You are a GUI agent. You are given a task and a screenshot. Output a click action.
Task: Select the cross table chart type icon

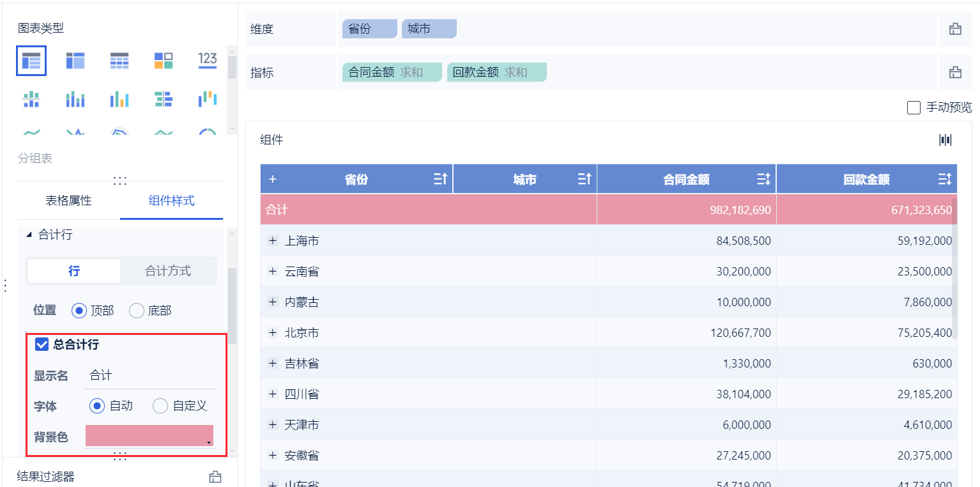75,61
